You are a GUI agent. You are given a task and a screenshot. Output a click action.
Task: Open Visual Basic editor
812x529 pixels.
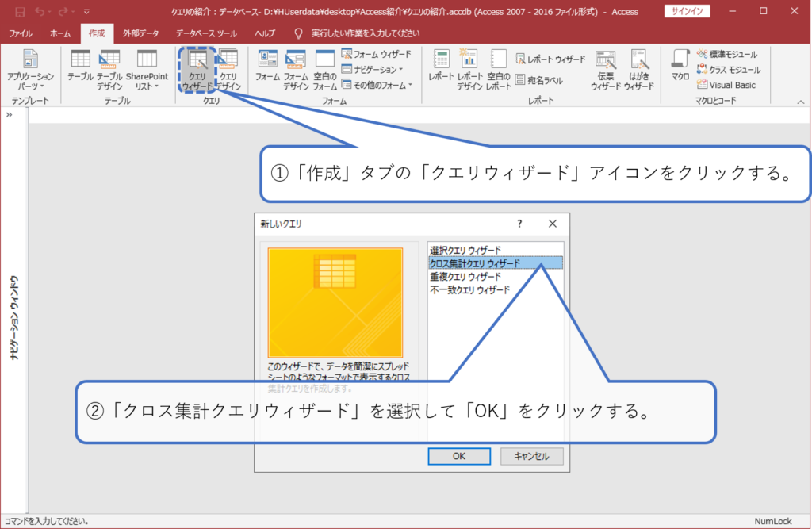pyautogui.click(x=726, y=85)
